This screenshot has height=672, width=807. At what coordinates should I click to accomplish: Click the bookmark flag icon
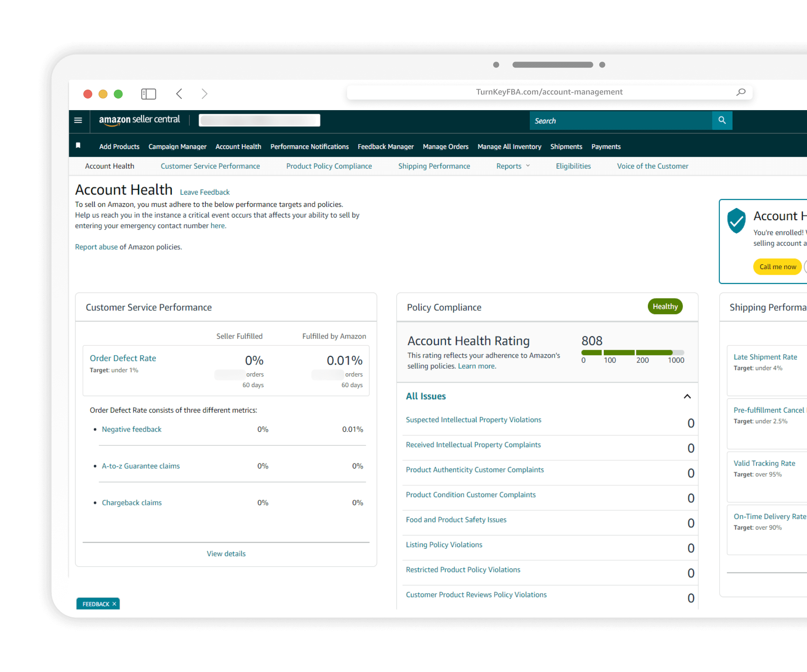click(x=78, y=146)
